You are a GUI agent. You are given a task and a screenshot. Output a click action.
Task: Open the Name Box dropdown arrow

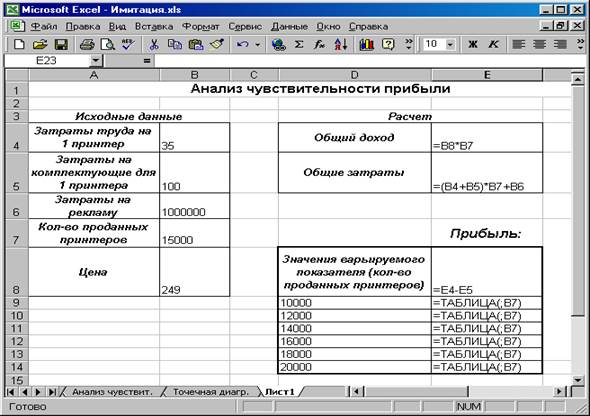(96, 60)
